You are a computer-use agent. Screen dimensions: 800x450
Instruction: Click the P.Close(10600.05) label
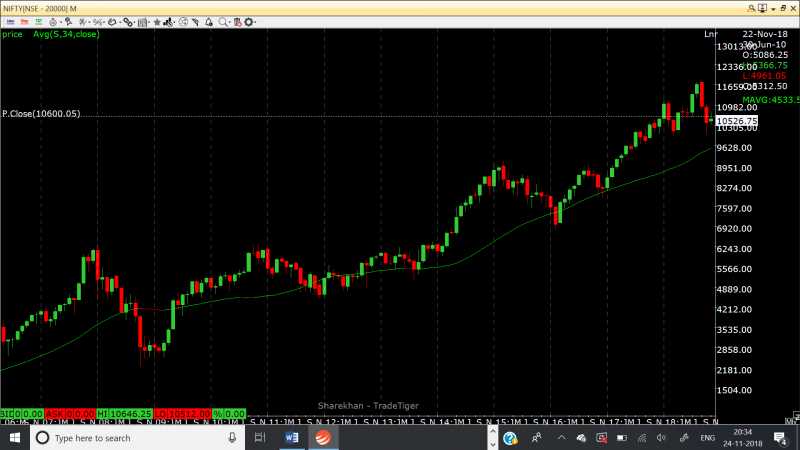pos(41,114)
